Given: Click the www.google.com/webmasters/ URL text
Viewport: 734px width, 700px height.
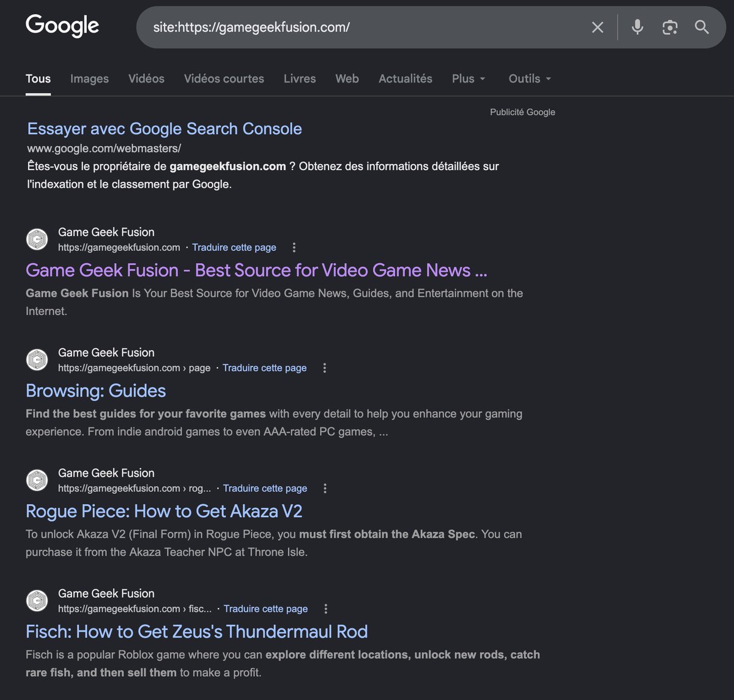Looking at the screenshot, I should click(x=104, y=148).
